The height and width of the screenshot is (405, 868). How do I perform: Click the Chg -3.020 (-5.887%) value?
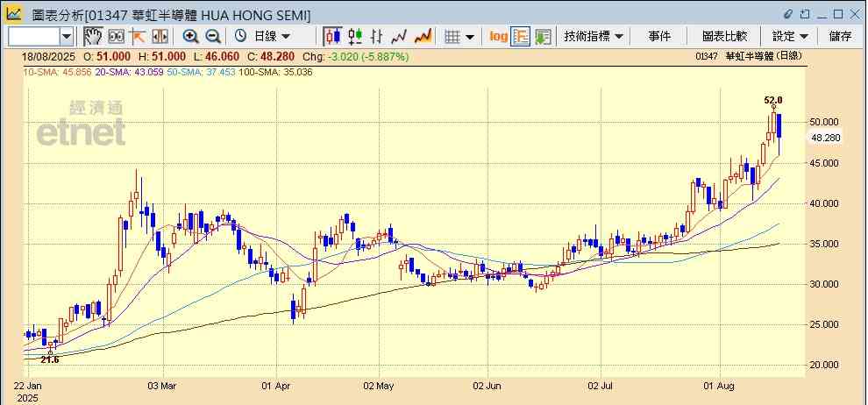(357, 56)
